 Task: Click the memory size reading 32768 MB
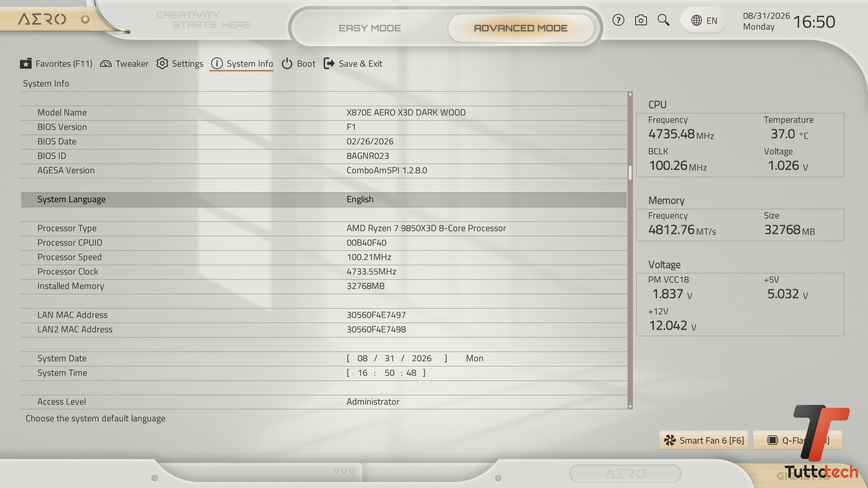click(789, 230)
